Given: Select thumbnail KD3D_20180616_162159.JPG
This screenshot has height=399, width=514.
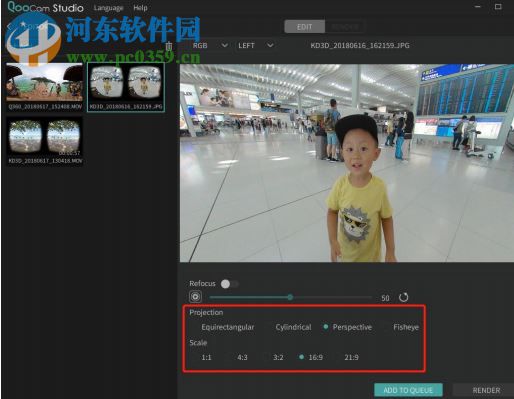Looking at the screenshot, I should tap(126, 87).
